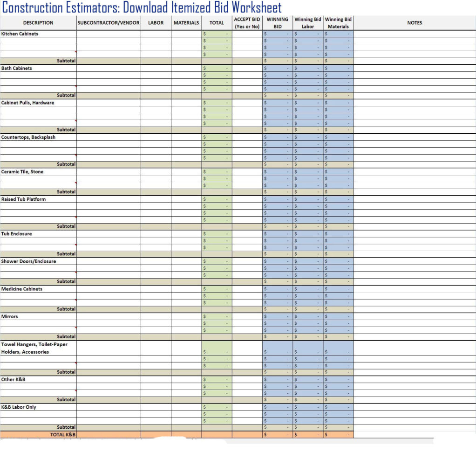Viewport: 476px width, 452px height.
Task: Click the ACCEPT BID (Yes or No) header
Action: tap(246, 22)
